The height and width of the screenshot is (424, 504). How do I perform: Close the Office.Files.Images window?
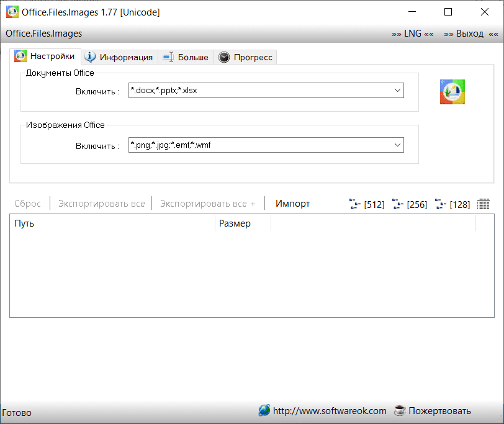[x=484, y=12]
